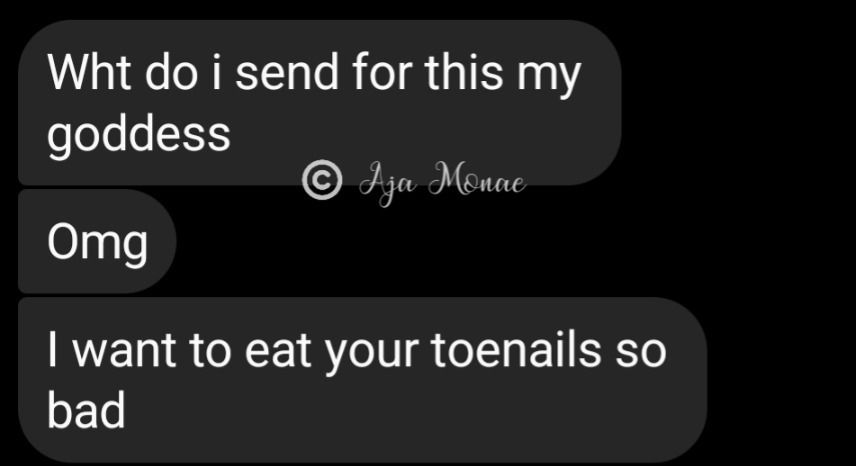The width and height of the screenshot is (856, 466).
Task: Click the Aja Monae cursive watermark text
Action: tap(442, 183)
